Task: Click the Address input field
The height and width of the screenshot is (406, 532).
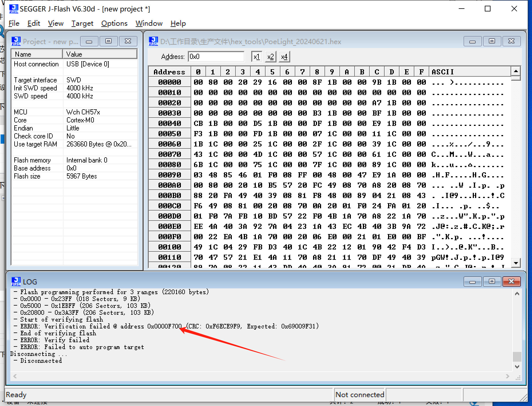Action: [x=216, y=57]
